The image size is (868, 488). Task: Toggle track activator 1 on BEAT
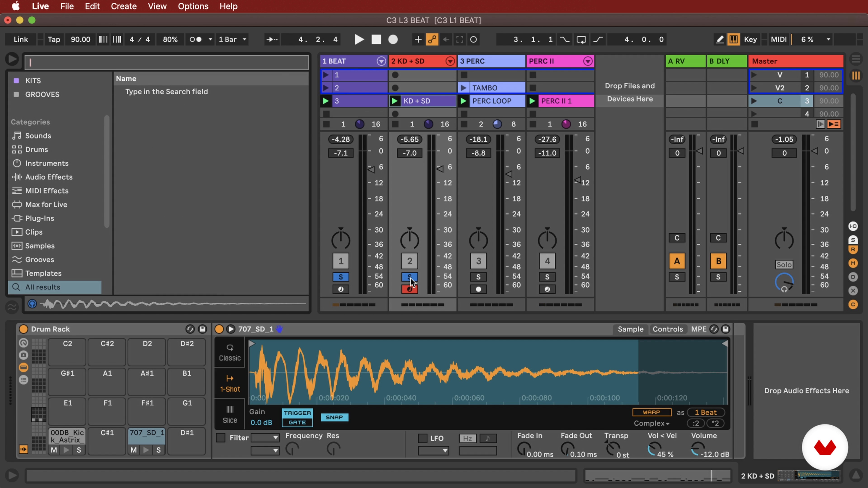pos(341,261)
